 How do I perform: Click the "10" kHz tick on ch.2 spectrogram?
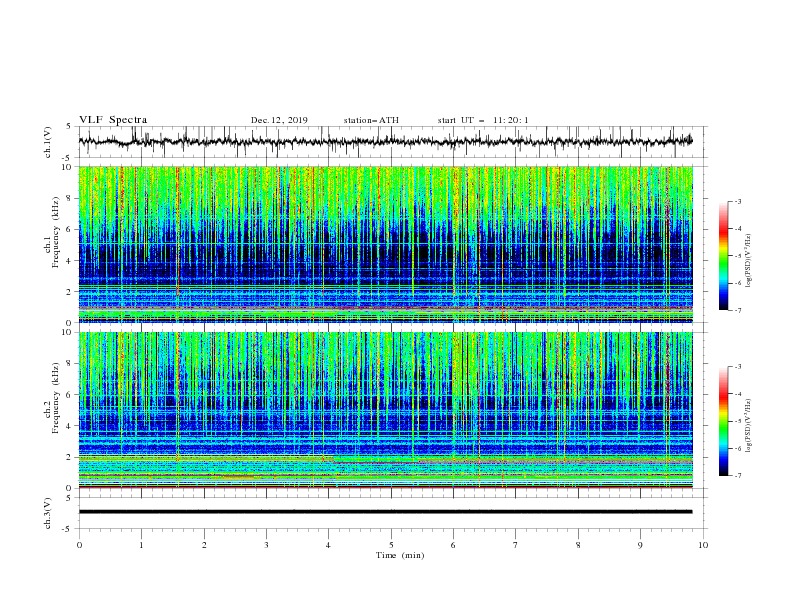(x=67, y=332)
